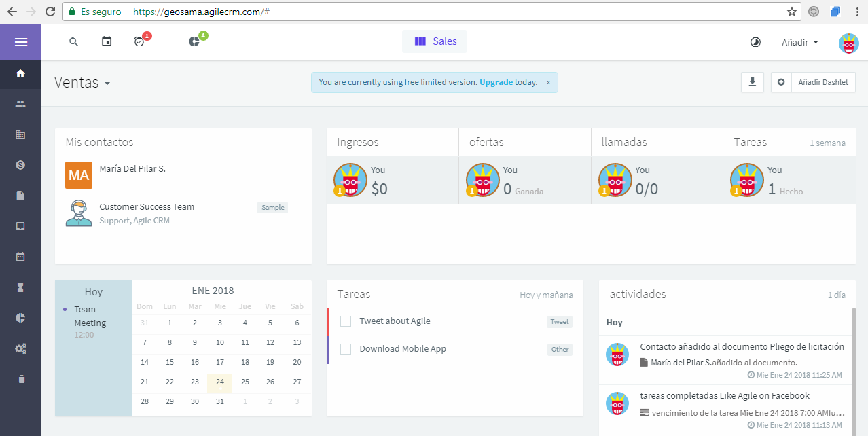Open contact María Del Pilar S.
Viewport: 868px width, 436px height.
tap(132, 169)
